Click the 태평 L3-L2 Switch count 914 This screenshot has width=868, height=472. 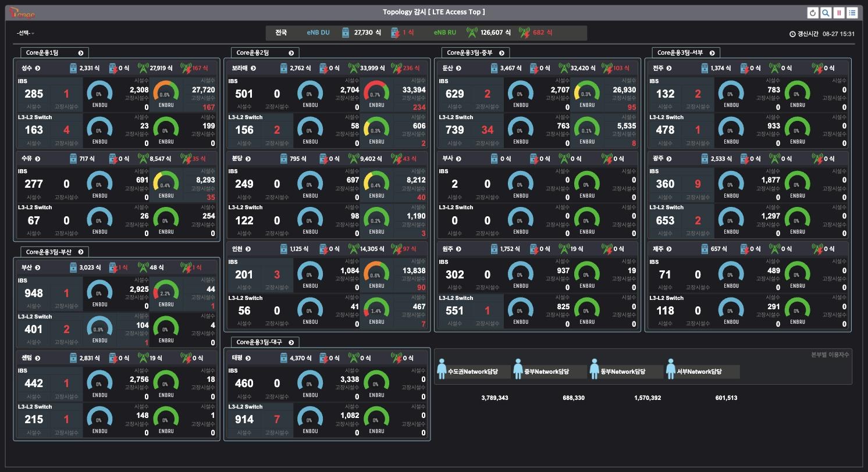pyautogui.click(x=244, y=419)
